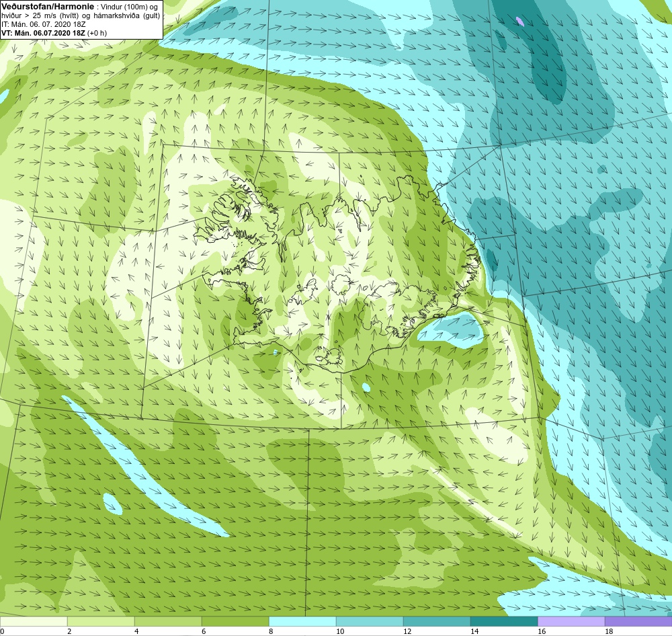Click the legend value label 8
The width and height of the screenshot is (672, 636).
coord(271,631)
